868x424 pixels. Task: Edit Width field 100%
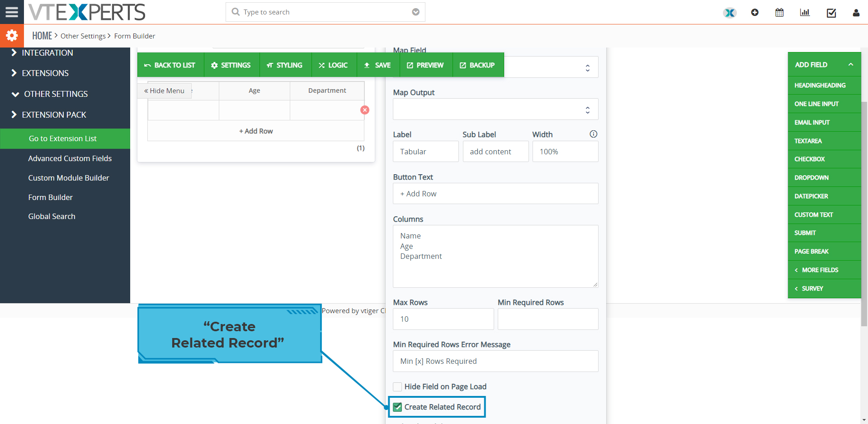pyautogui.click(x=565, y=152)
